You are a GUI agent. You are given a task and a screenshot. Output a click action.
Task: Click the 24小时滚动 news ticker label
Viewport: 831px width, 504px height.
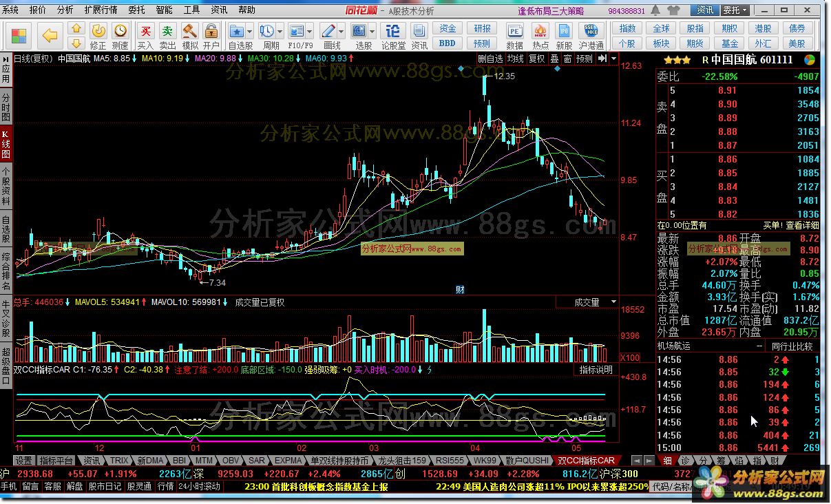click(200, 486)
